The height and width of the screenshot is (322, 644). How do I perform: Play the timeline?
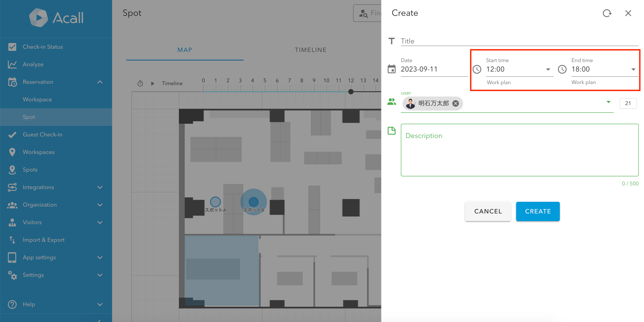click(152, 83)
